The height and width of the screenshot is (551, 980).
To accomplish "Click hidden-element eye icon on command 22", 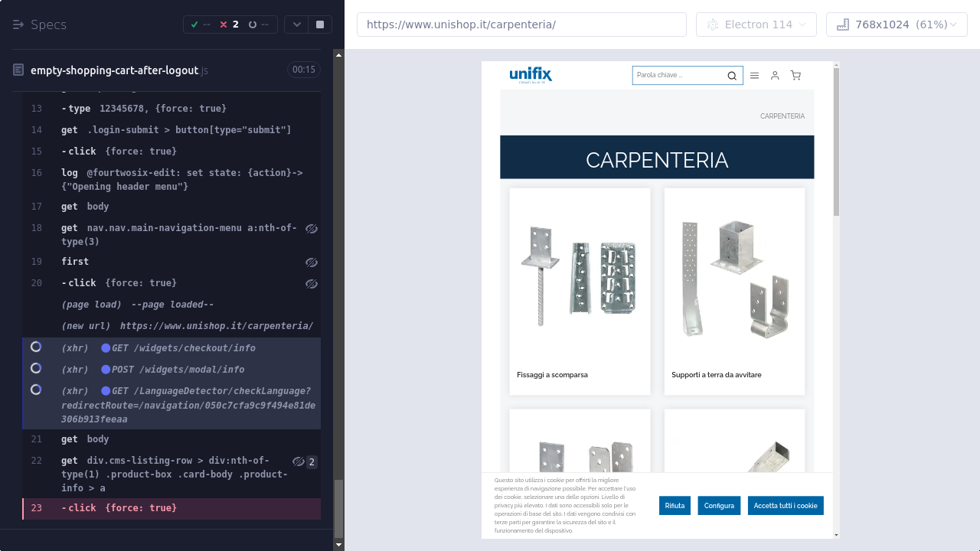I will coord(299,461).
